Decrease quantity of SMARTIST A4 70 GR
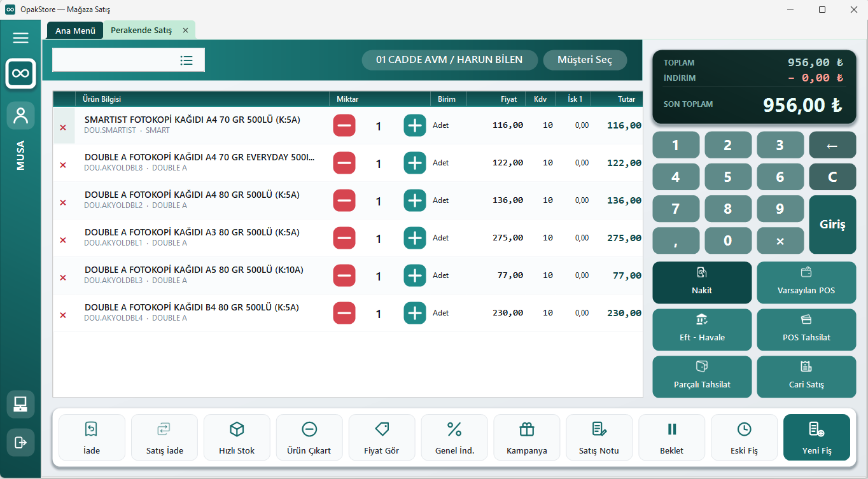 (344, 125)
